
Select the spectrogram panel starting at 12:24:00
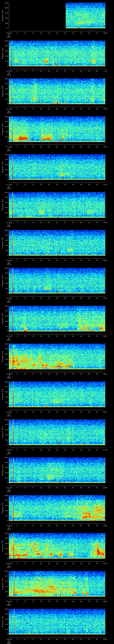click(x=57, y=584)
